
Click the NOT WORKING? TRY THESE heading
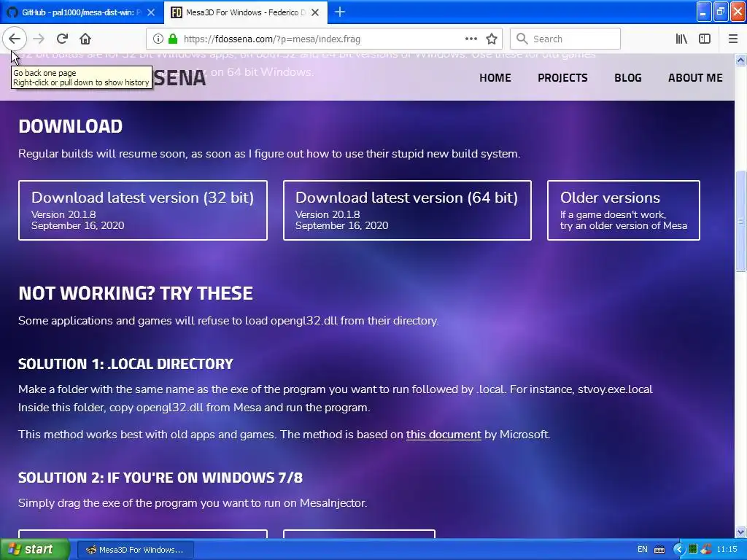(136, 293)
